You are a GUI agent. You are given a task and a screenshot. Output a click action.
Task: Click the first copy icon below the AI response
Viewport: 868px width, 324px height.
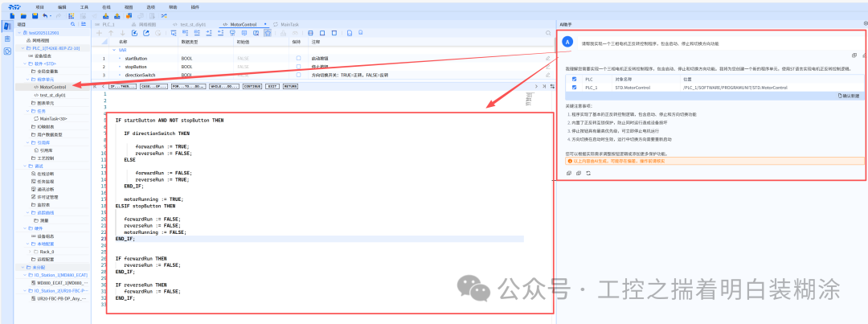click(x=568, y=173)
